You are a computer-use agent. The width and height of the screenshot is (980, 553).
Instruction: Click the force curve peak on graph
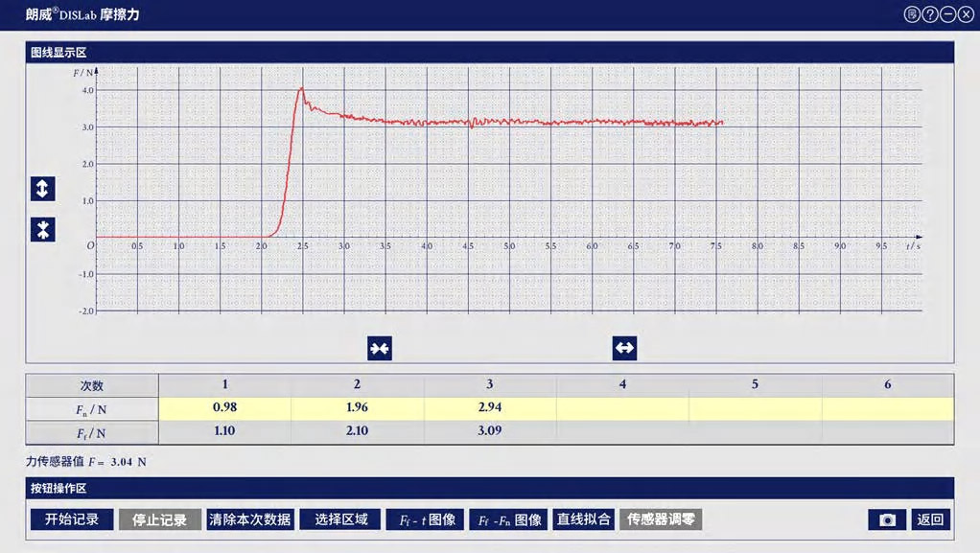tap(302, 88)
